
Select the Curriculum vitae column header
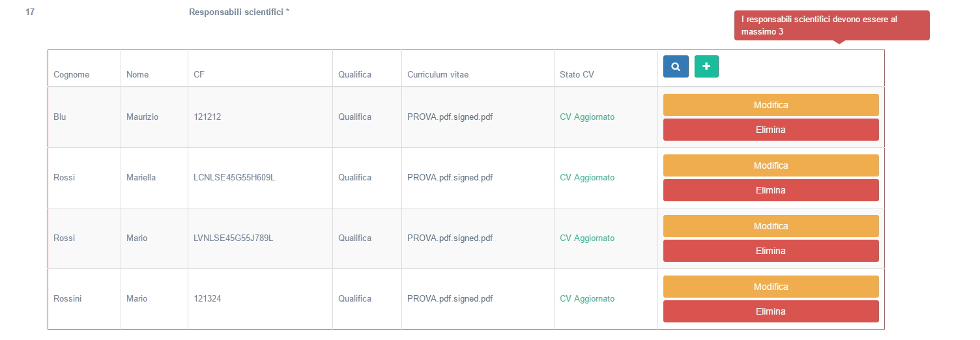[438, 75]
